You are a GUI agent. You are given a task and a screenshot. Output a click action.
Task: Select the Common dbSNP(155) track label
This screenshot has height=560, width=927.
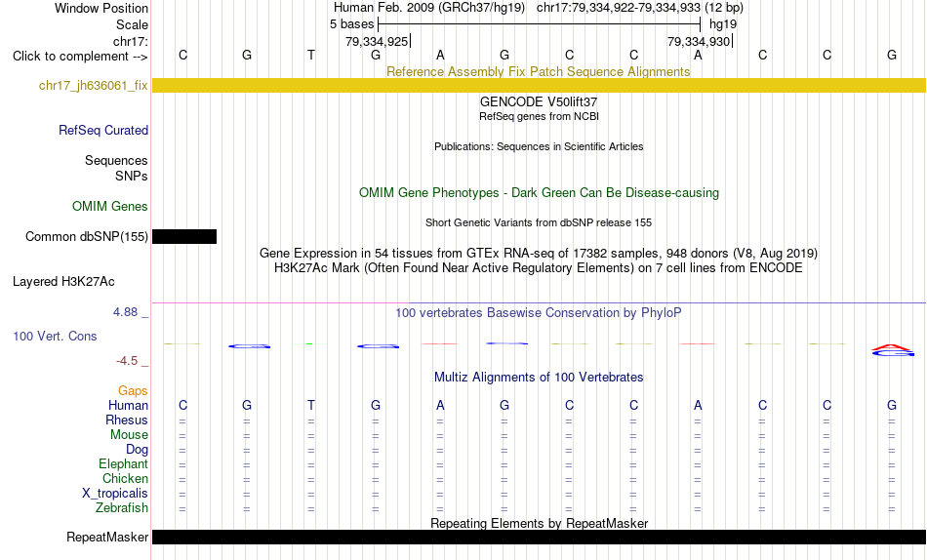pyautogui.click(x=86, y=236)
